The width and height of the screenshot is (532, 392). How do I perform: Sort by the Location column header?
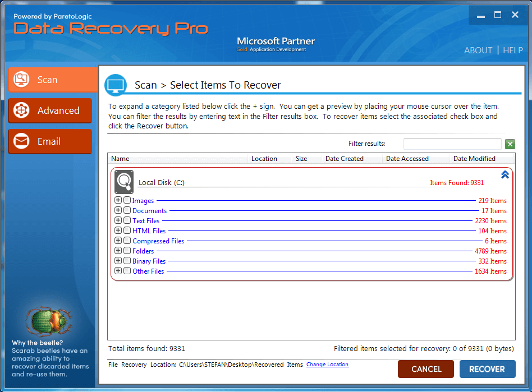(x=270, y=159)
